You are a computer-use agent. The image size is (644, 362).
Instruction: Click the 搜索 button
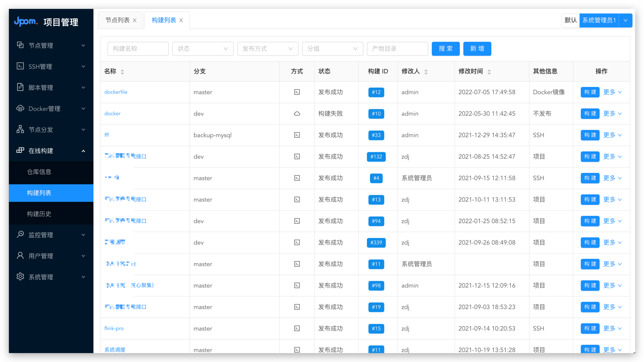(445, 49)
